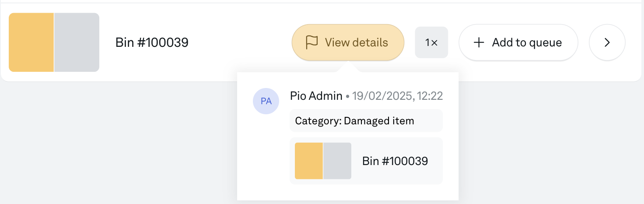Open Bin #100039 label inside the popover

(395, 161)
